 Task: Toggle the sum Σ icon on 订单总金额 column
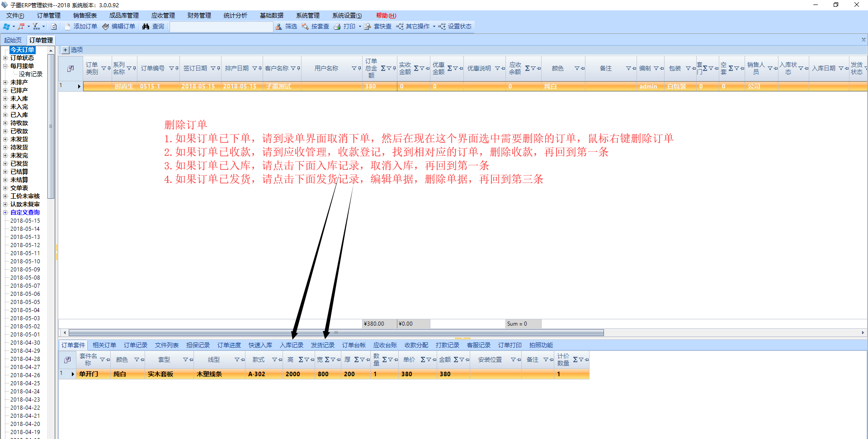383,68
